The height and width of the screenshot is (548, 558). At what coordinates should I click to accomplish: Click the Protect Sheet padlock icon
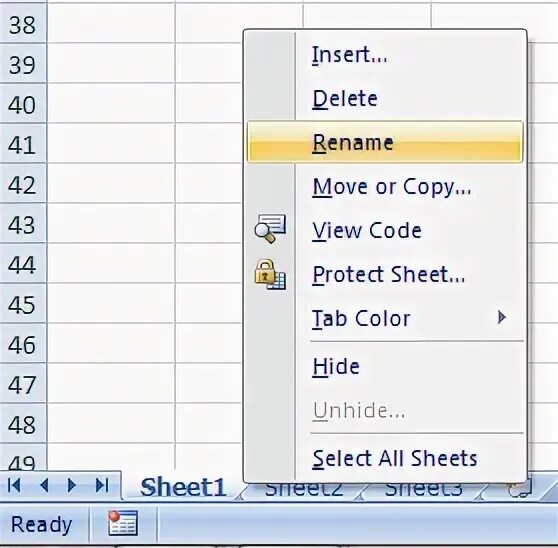tap(270, 274)
